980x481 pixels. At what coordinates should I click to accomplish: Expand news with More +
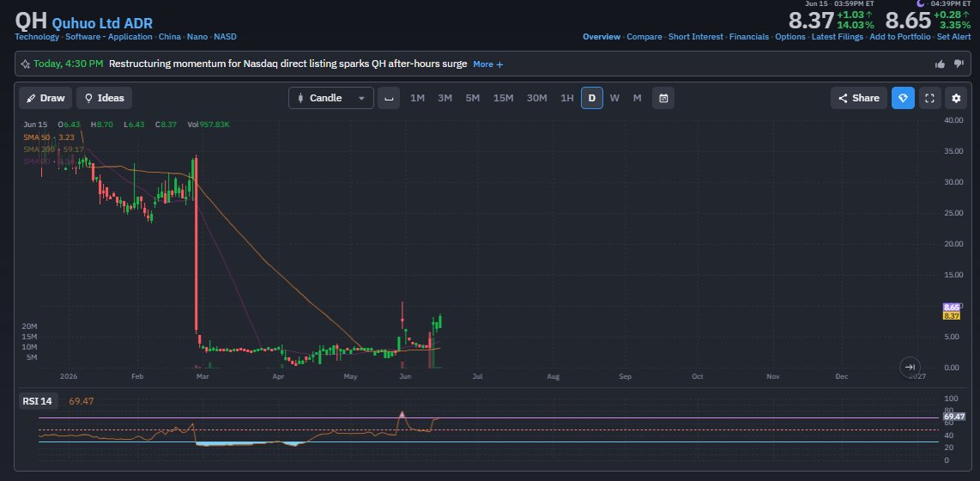pyautogui.click(x=488, y=64)
